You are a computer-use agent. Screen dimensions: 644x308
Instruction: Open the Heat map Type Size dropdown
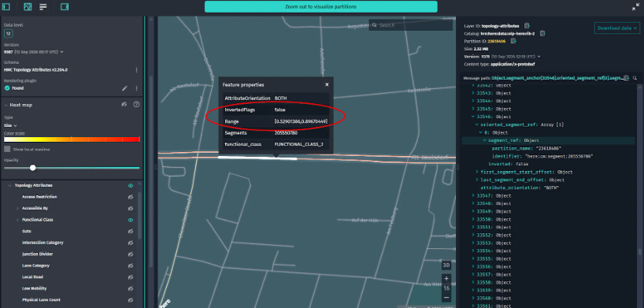coord(10,125)
